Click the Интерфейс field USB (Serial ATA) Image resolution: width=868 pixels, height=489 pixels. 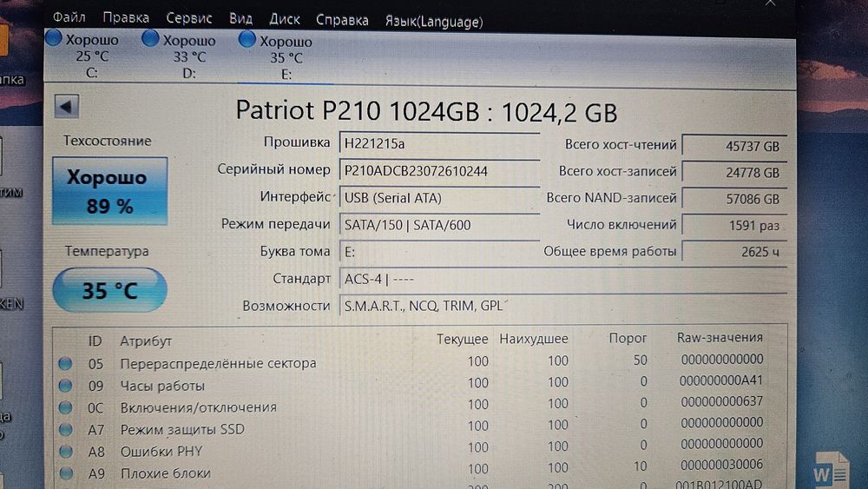click(439, 198)
